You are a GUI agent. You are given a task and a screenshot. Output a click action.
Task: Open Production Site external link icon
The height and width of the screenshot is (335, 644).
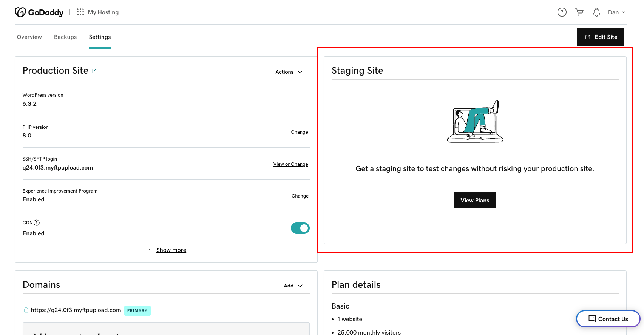94,71
